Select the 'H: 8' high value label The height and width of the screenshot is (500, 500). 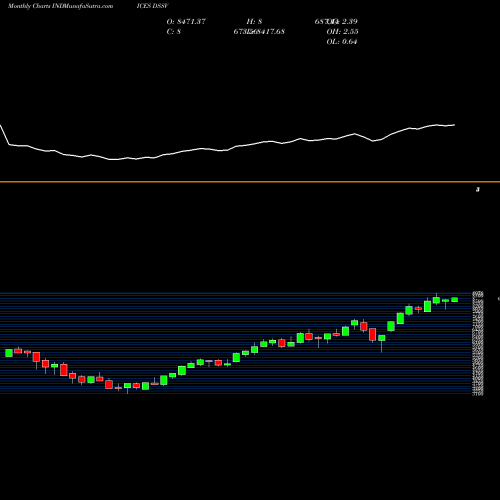click(x=254, y=21)
